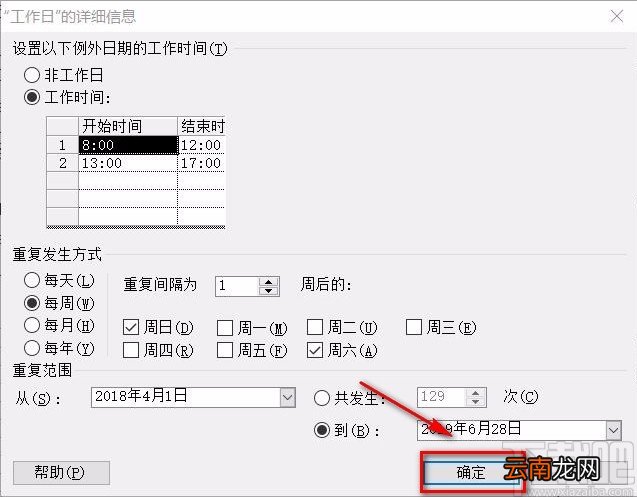This screenshot has width=637, height=497.
Task: Toggle the 周三(E) checkbox
Action: coord(414,327)
